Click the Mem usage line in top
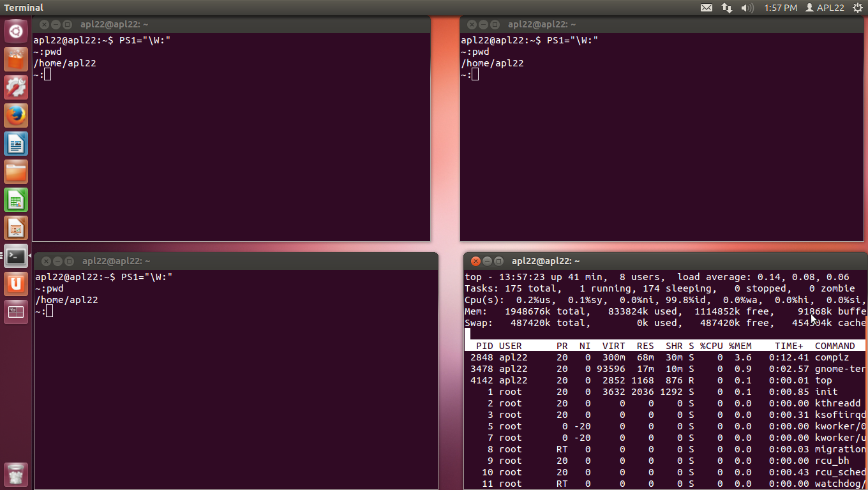The height and width of the screenshot is (490, 868). tap(665, 311)
